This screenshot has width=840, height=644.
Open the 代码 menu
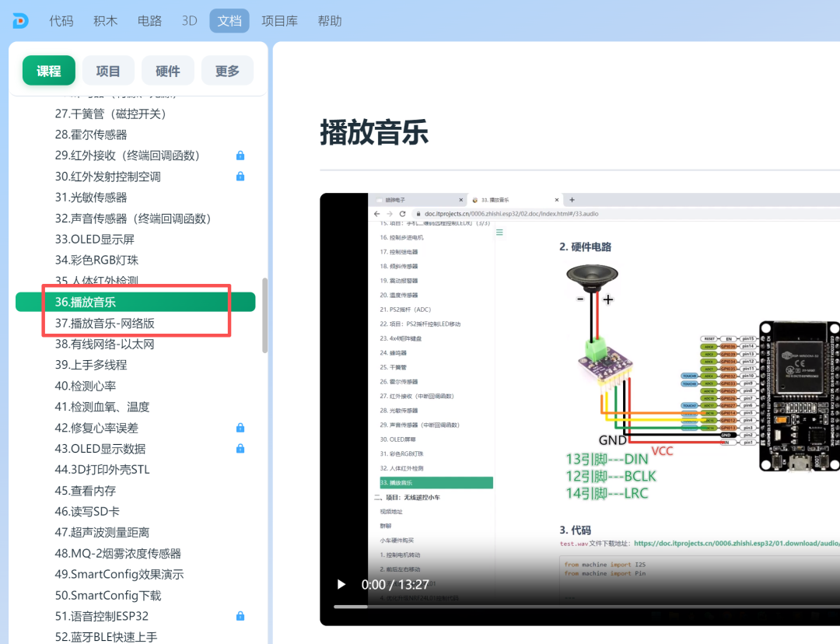[x=61, y=21]
